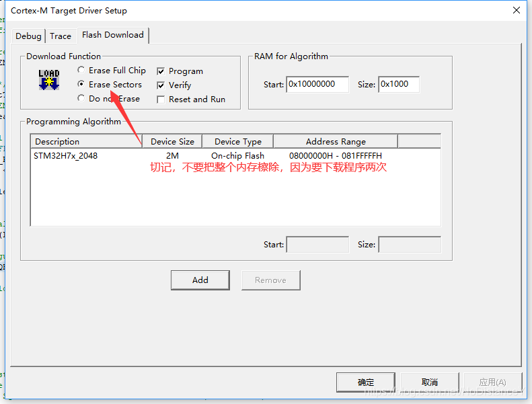Close the Cortex-M Target Driver Setup dialog

(x=516, y=11)
